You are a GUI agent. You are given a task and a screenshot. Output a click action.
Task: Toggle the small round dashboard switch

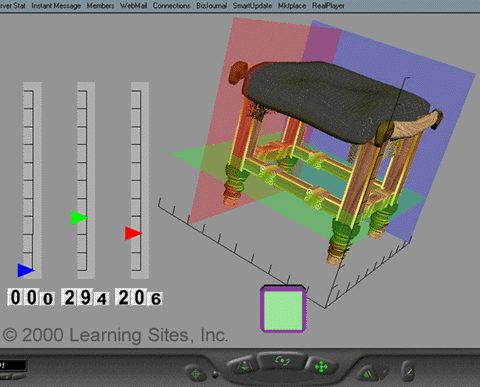tap(215, 374)
